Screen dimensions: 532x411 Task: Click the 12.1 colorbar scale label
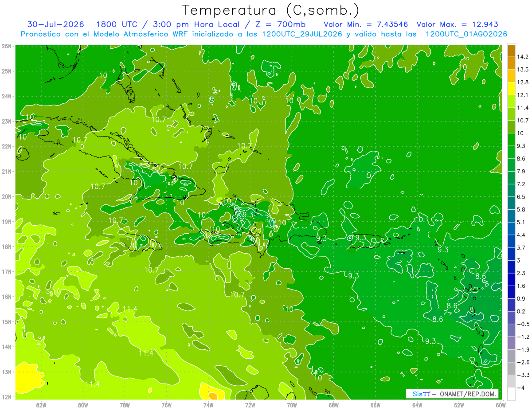pos(523,95)
